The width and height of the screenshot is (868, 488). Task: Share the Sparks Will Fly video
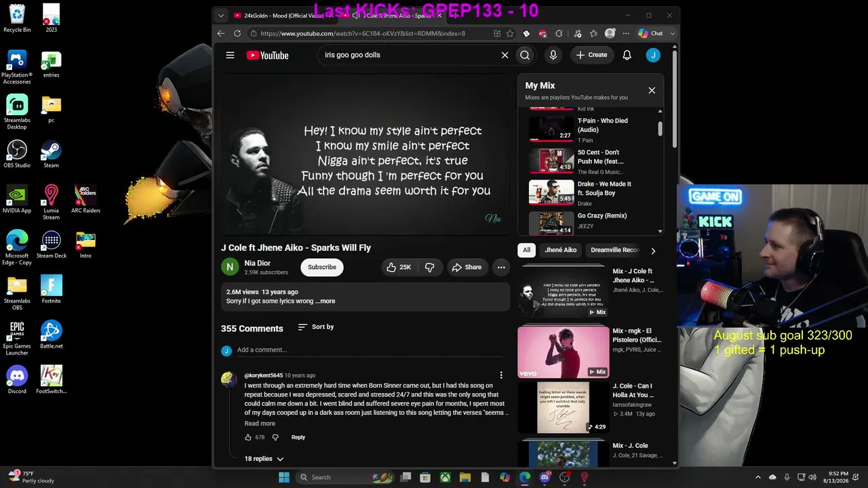(467, 267)
